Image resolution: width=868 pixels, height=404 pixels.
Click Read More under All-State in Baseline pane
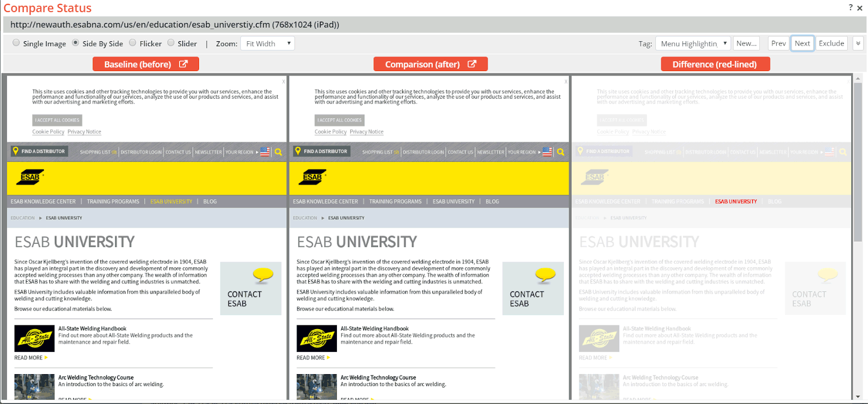click(x=31, y=358)
